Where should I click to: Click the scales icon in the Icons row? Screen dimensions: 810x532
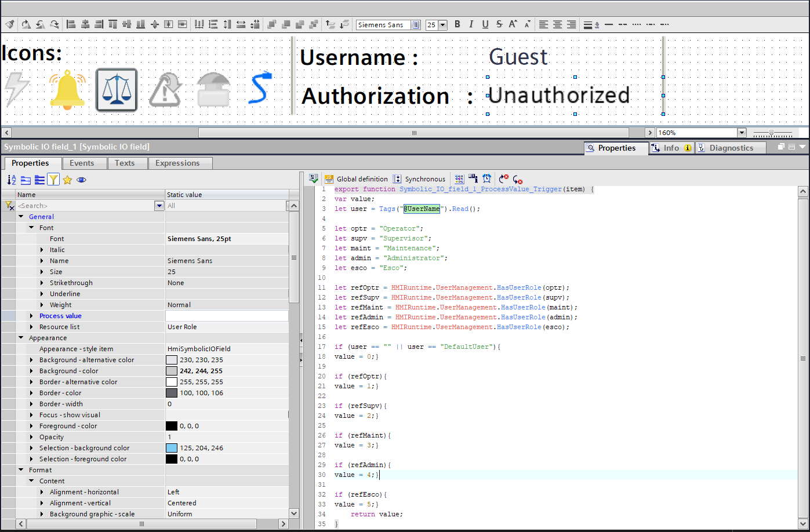coord(117,90)
